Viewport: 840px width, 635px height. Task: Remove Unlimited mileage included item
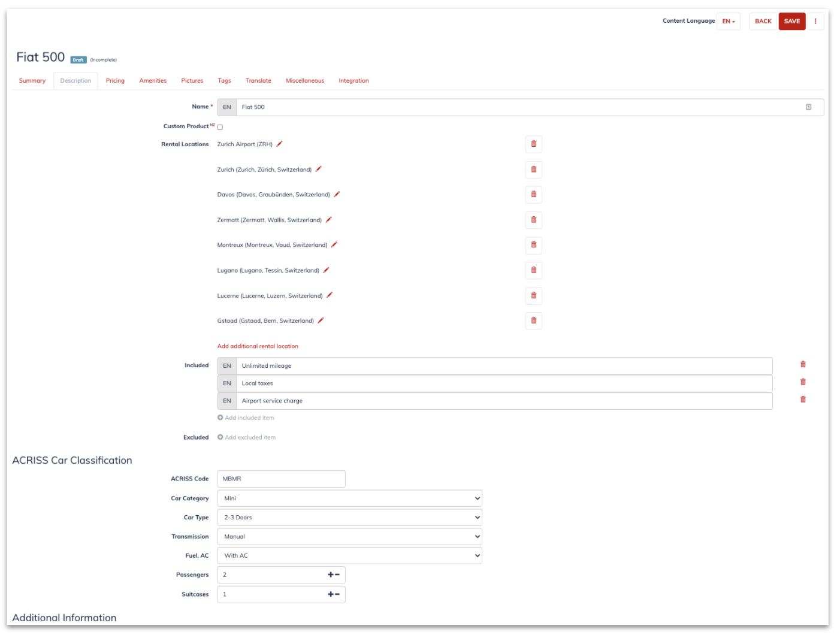click(x=803, y=364)
